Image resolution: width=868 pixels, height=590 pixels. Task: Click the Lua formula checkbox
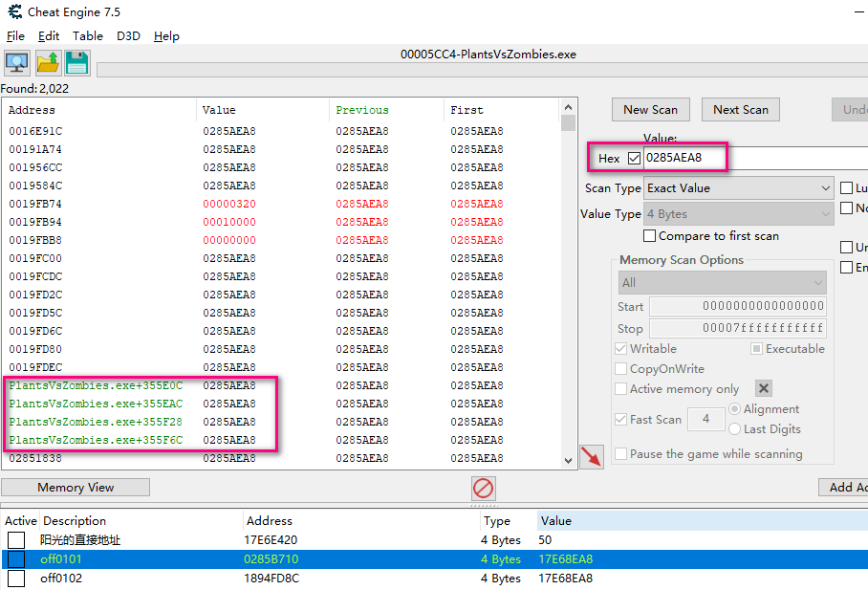tap(846, 187)
